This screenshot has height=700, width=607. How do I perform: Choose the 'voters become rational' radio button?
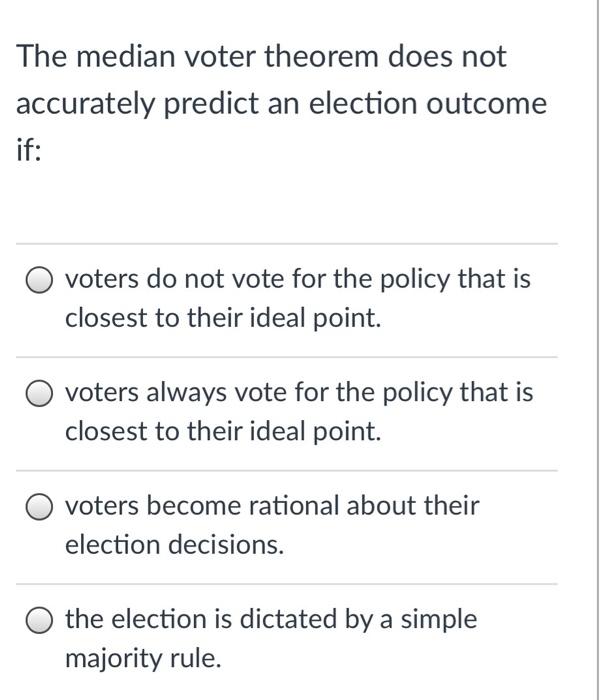[x=41, y=507]
